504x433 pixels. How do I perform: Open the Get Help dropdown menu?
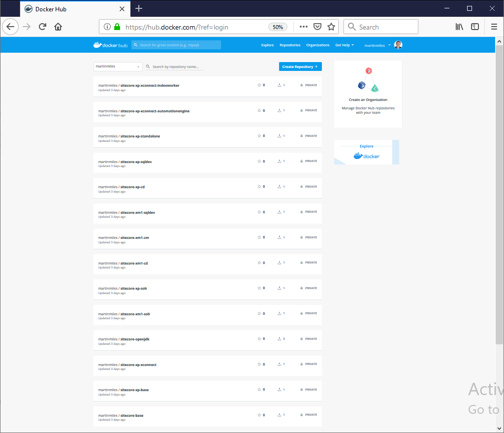[344, 45]
